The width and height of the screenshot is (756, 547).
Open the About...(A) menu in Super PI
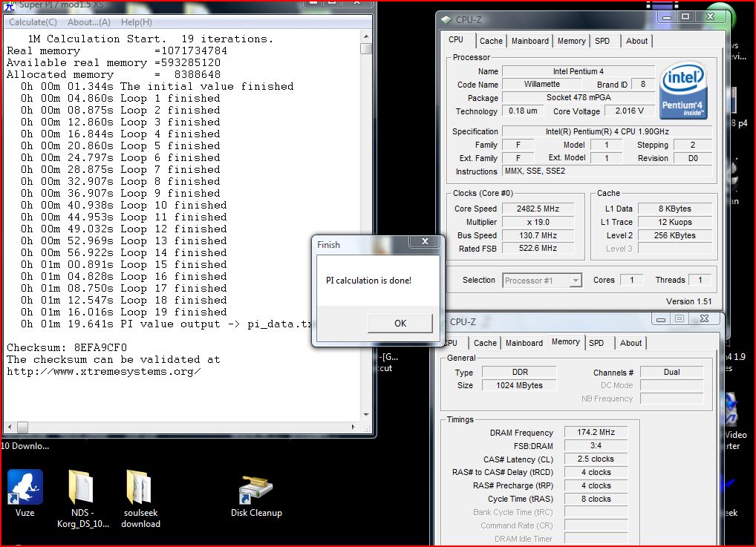88,22
